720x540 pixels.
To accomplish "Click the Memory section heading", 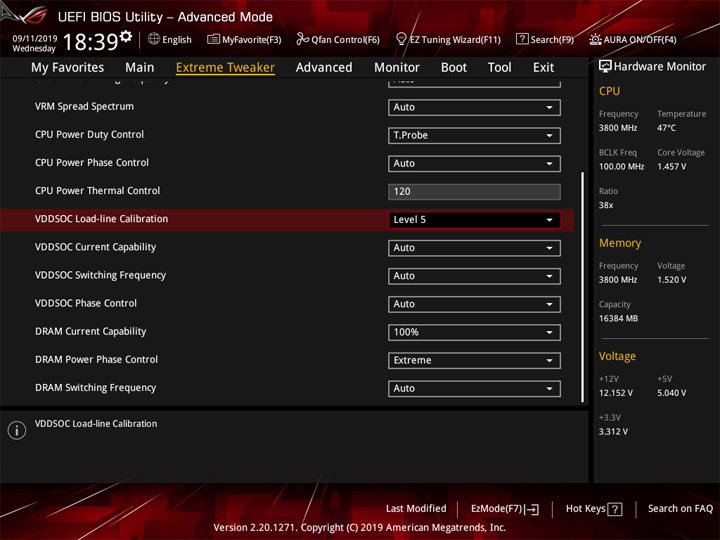I will point(620,243).
